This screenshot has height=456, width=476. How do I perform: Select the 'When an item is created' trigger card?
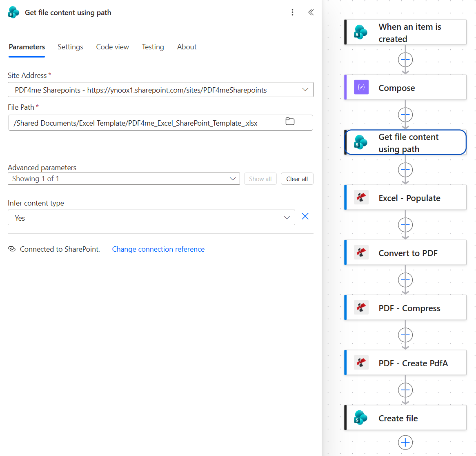[405, 32]
